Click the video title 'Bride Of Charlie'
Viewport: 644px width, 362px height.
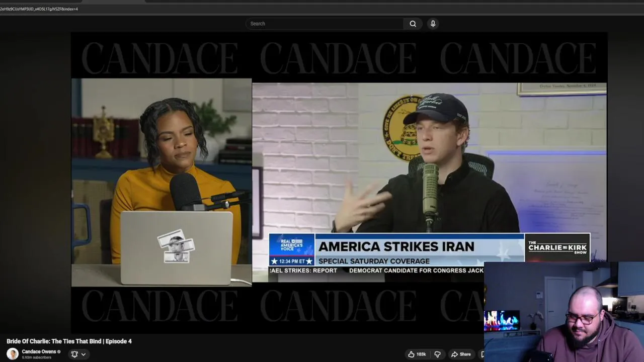(69, 341)
